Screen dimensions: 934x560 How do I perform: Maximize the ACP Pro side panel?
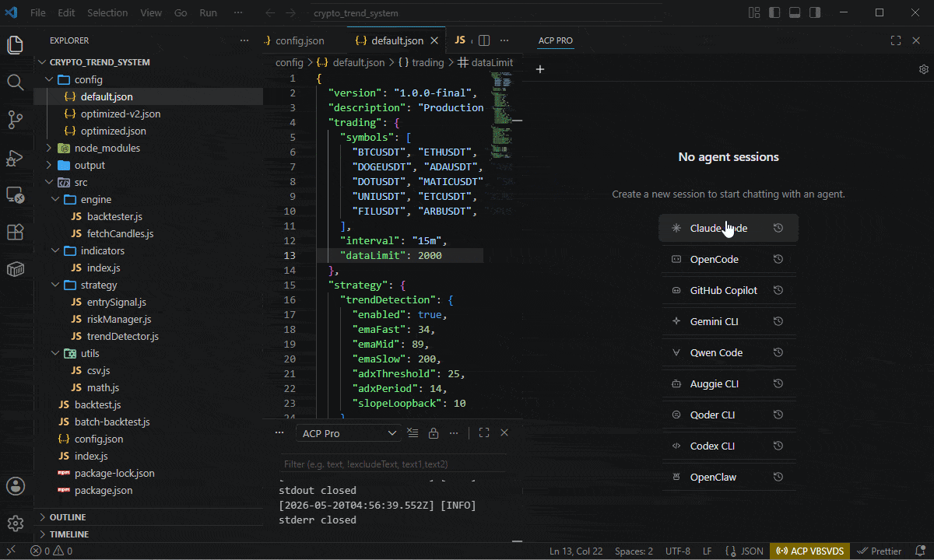point(896,40)
